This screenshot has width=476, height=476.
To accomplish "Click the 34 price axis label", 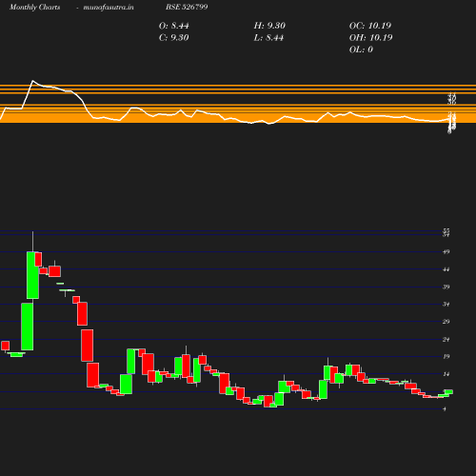I will [x=446, y=305].
